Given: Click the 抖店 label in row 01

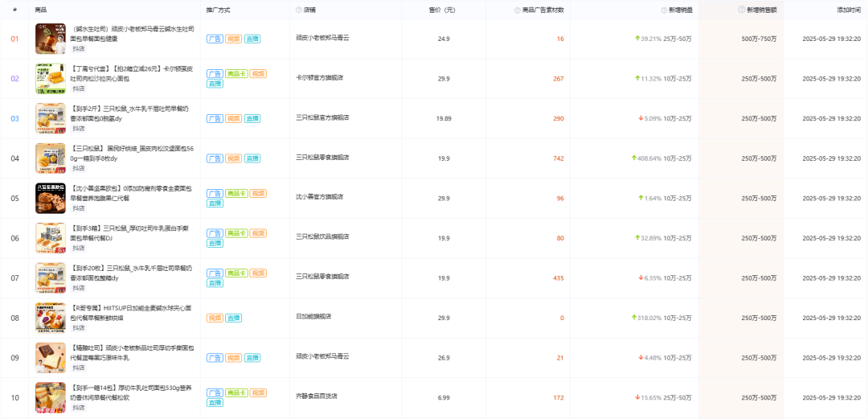Looking at the screenshot, I should coord(79,49).
